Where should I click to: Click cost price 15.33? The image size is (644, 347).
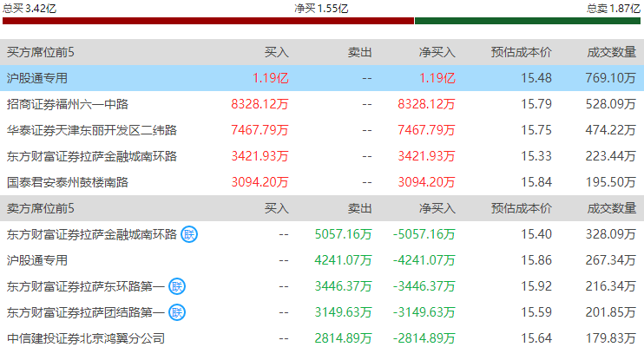(x=536, y=156)
